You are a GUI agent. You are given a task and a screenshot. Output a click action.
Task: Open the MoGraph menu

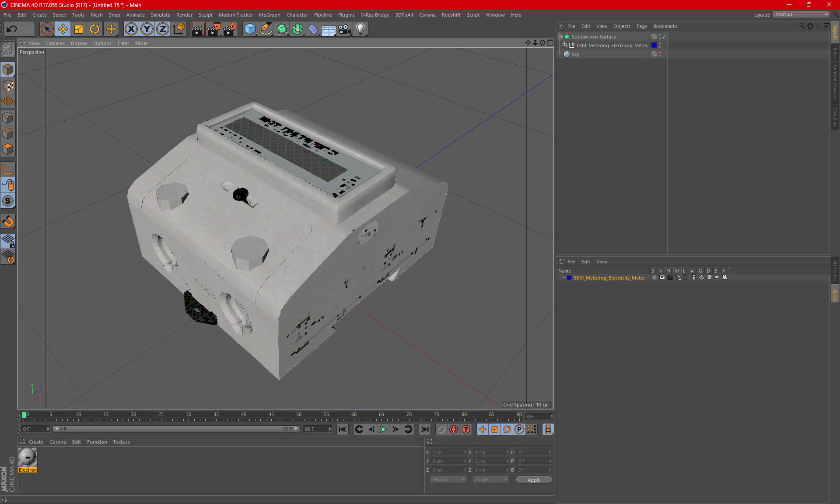coord(269,15)
